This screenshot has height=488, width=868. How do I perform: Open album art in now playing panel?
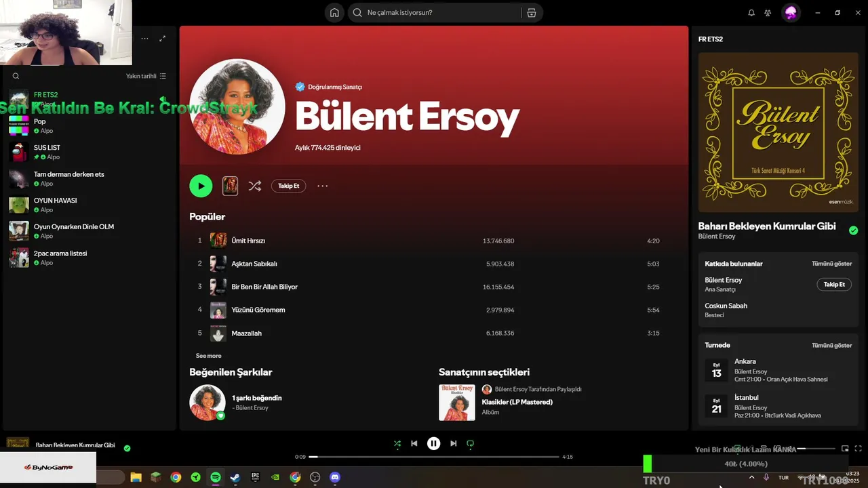pyautogui.click(x=778, y=133)
